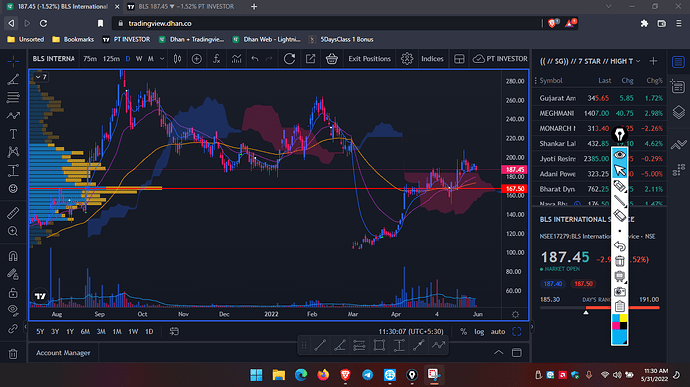Viewport: 690px width, 387px height.
Task: Open the indicators fx menu
Action: pyautogui.click(x=217, y=59)
